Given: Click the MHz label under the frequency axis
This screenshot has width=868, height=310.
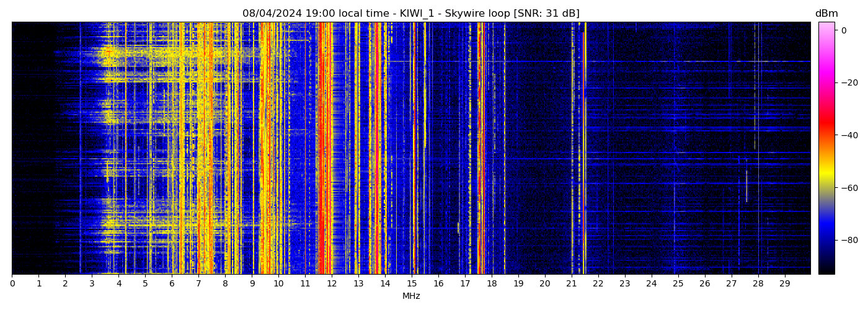Looking at the screenshot, I should (x=411, y=296).
